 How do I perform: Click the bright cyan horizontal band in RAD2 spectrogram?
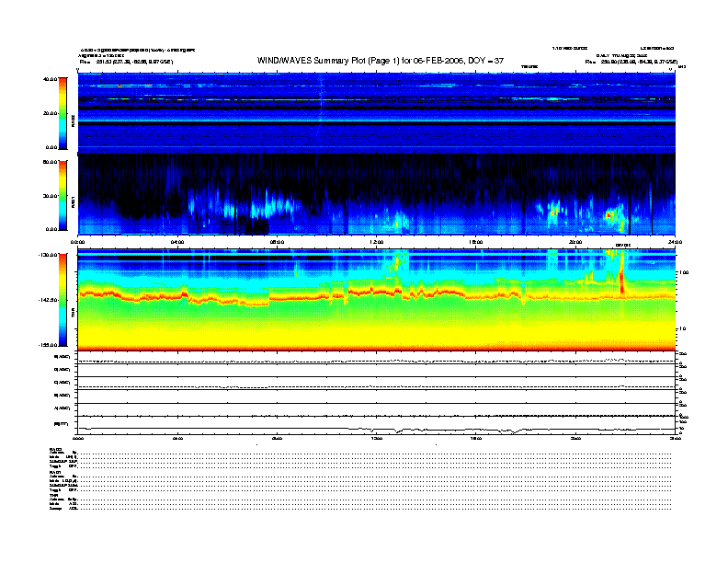point(377,120)
